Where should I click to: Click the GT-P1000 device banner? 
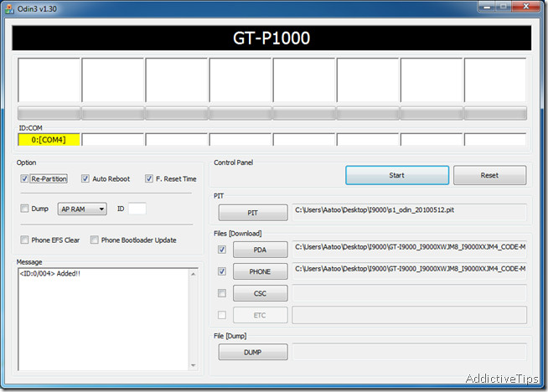click(x=271, y=38)
